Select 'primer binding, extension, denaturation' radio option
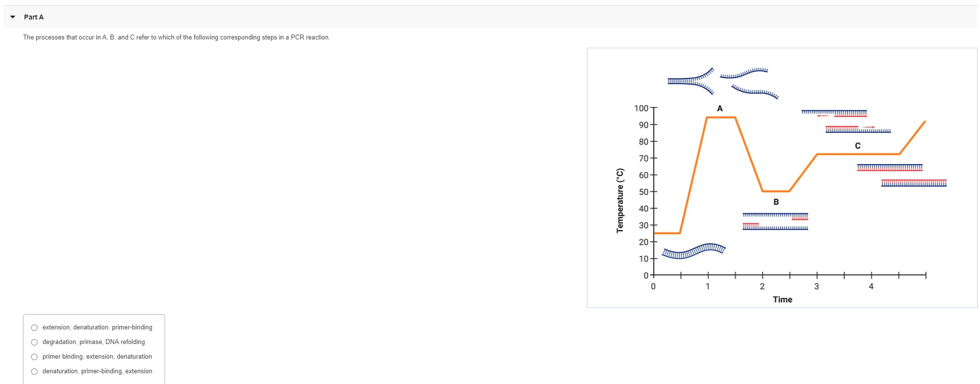The width and height of the screenshot is (980, 384). (x=34, y=357)
